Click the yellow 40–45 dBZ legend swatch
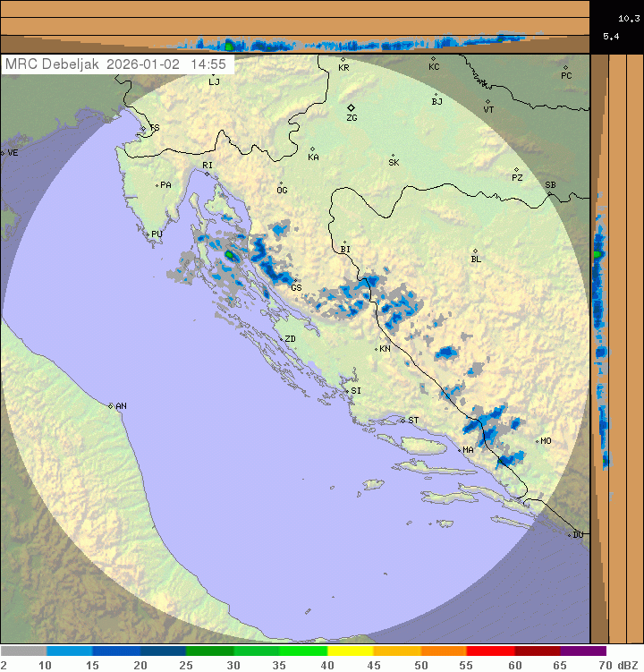This screenshot has width=644, height=672. [x=350, y=651]
